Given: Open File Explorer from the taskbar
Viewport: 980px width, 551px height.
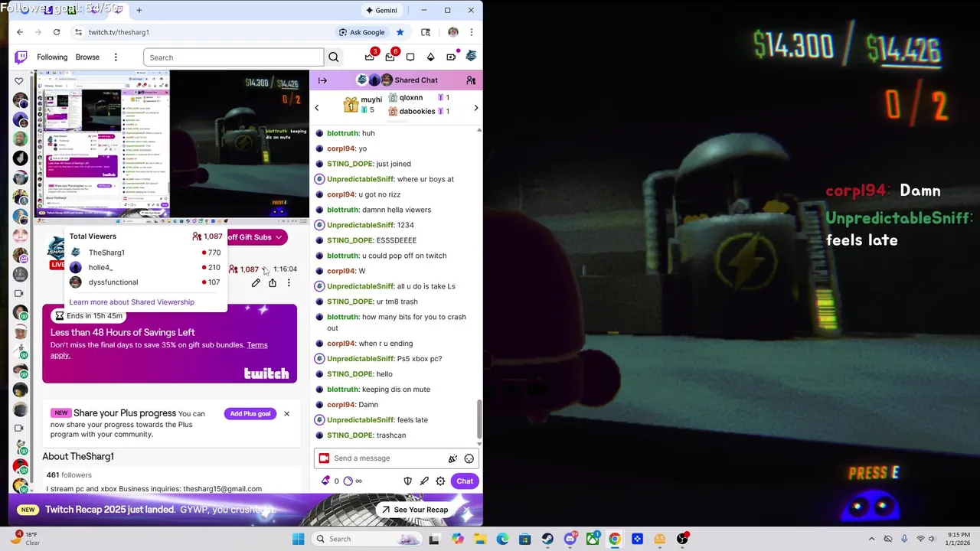Looking at the screenshot, I should coord(480,539).
